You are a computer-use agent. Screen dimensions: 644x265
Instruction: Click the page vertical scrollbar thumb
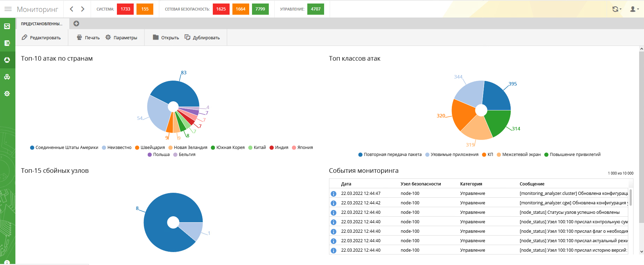(x=641, y=137)
